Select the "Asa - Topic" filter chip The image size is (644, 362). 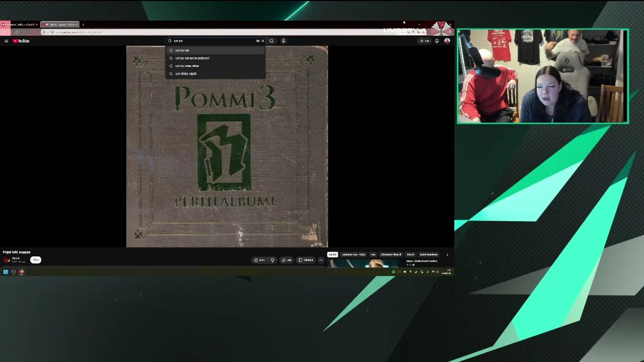pyautogui.click(x=354, y=254)
